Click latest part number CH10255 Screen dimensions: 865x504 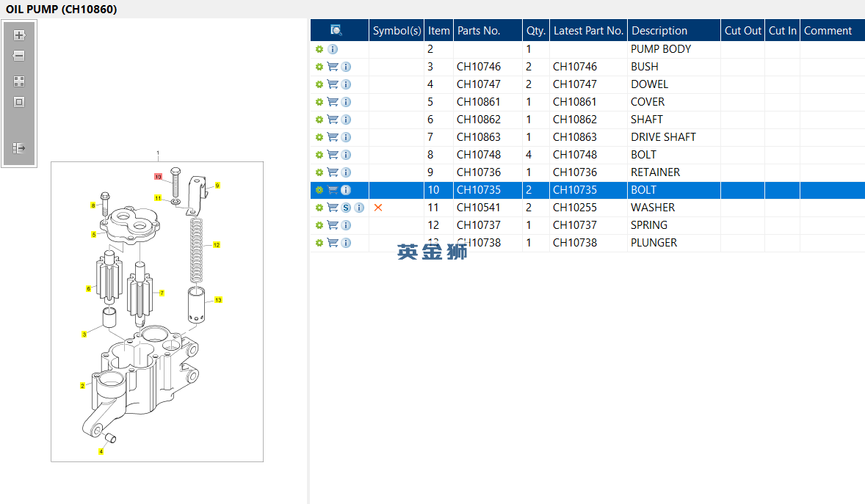coord(575,208)
